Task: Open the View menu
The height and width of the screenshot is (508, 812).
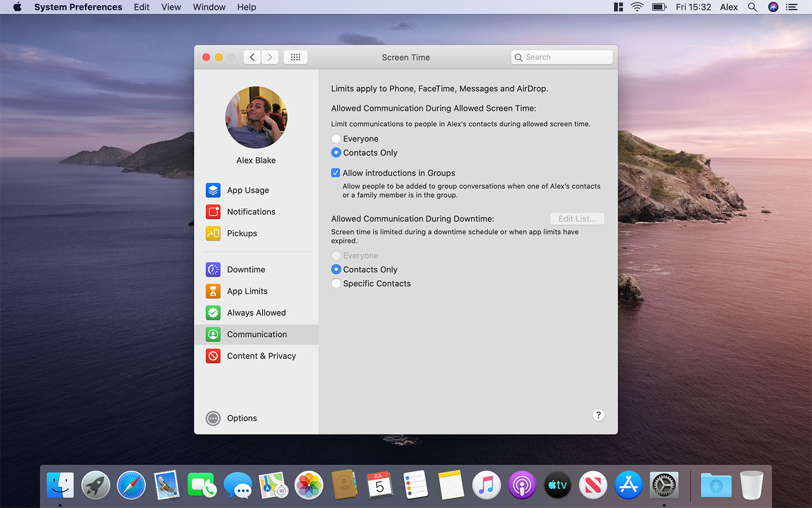Action: point(171,7)
